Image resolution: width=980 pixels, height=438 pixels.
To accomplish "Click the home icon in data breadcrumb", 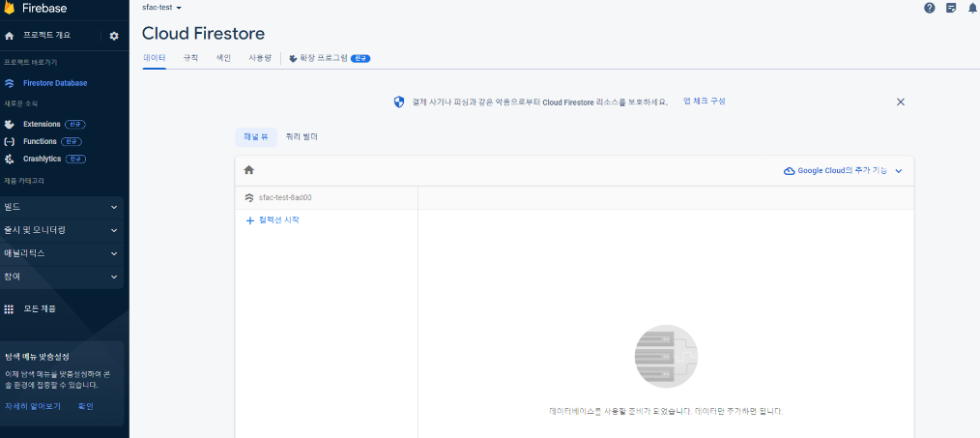I will [248, 169].
